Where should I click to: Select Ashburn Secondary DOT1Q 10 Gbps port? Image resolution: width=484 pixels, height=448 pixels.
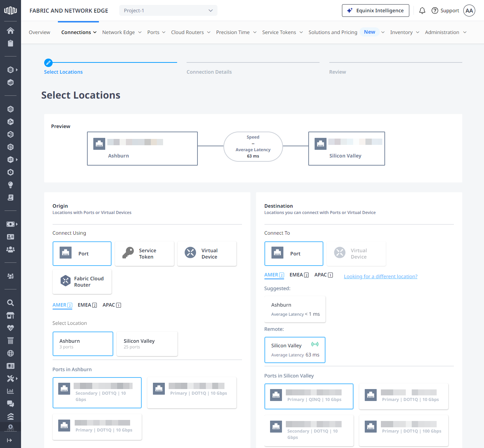(x=97, y=393)
